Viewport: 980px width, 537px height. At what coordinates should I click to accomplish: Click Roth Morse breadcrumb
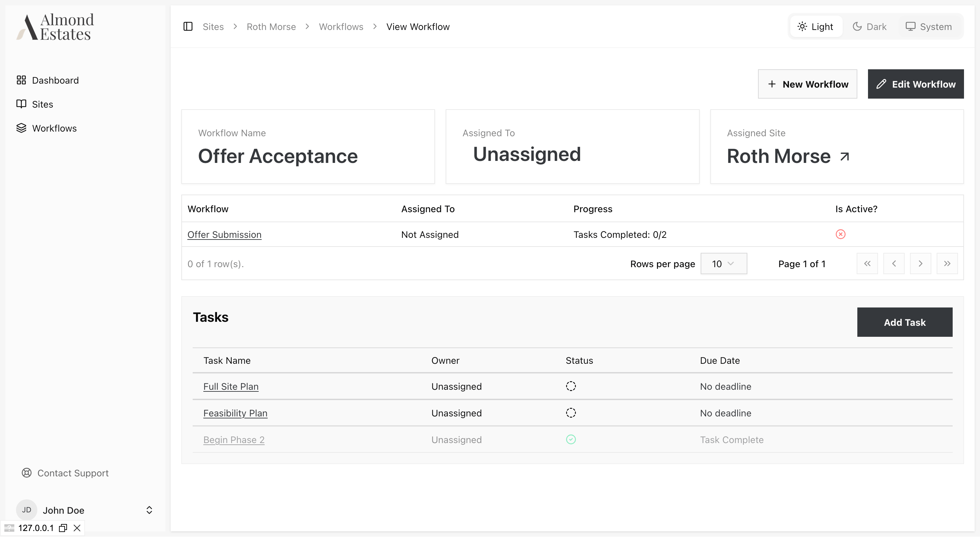271,27
